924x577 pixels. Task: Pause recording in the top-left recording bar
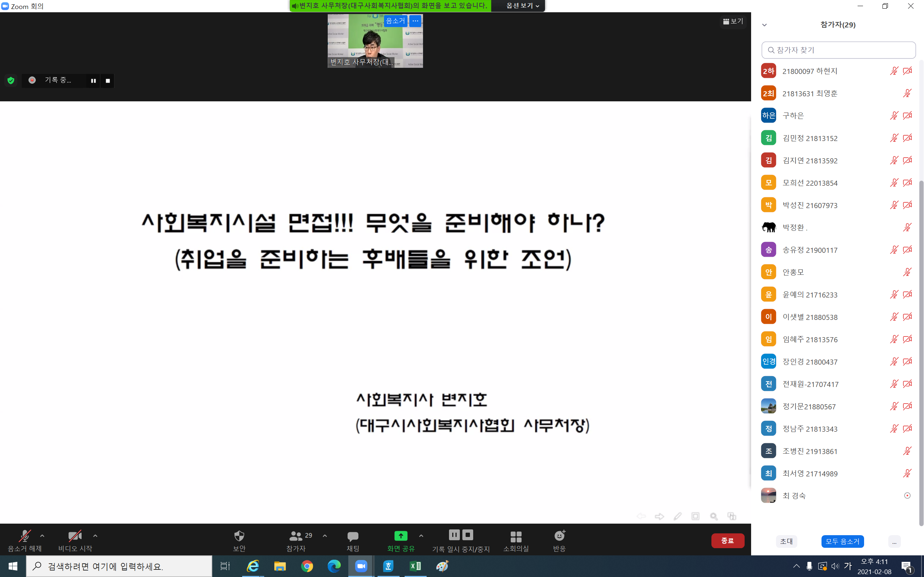click(x=93, y=80)
